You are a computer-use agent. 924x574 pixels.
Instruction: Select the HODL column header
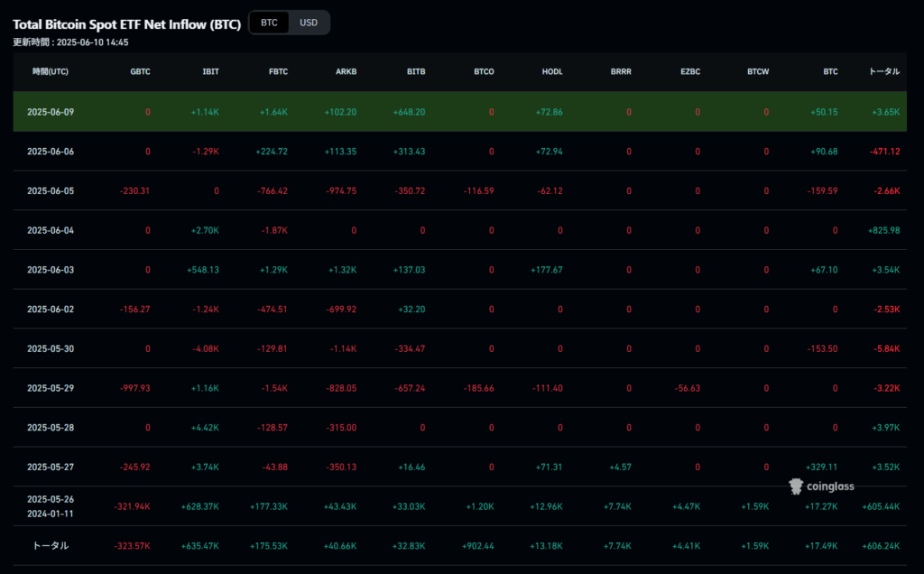point(552,71)
